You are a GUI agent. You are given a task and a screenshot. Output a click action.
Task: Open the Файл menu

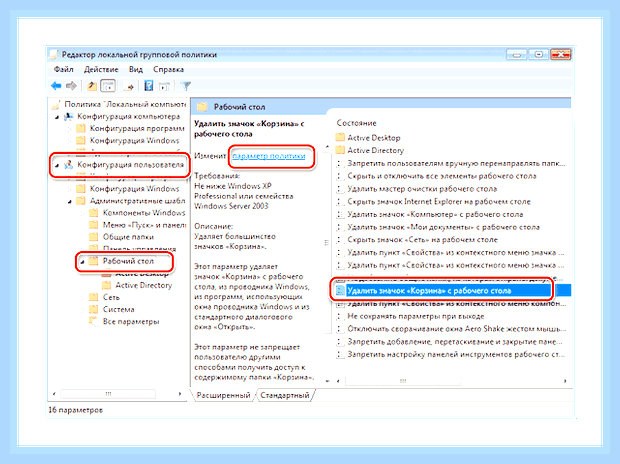64,70
